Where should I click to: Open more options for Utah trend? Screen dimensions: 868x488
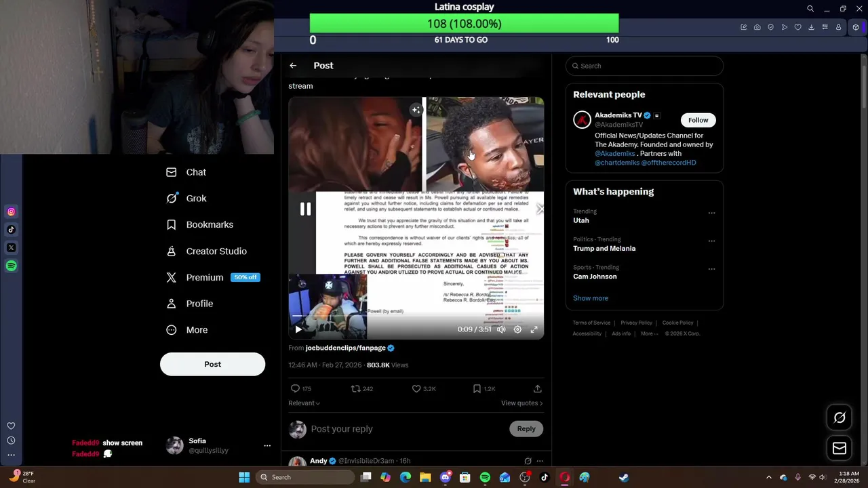(x=711, y=213)
